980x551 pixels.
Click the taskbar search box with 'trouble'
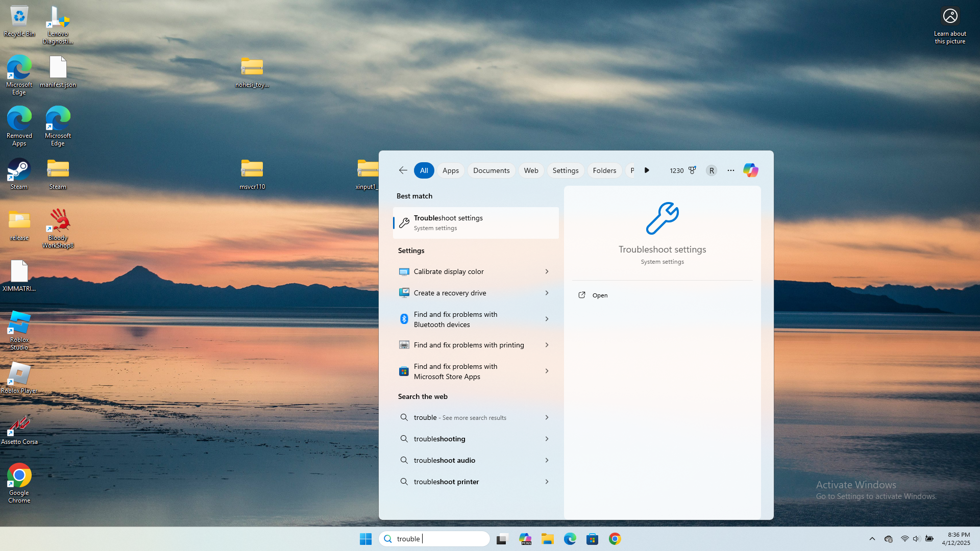coord(434,539)
